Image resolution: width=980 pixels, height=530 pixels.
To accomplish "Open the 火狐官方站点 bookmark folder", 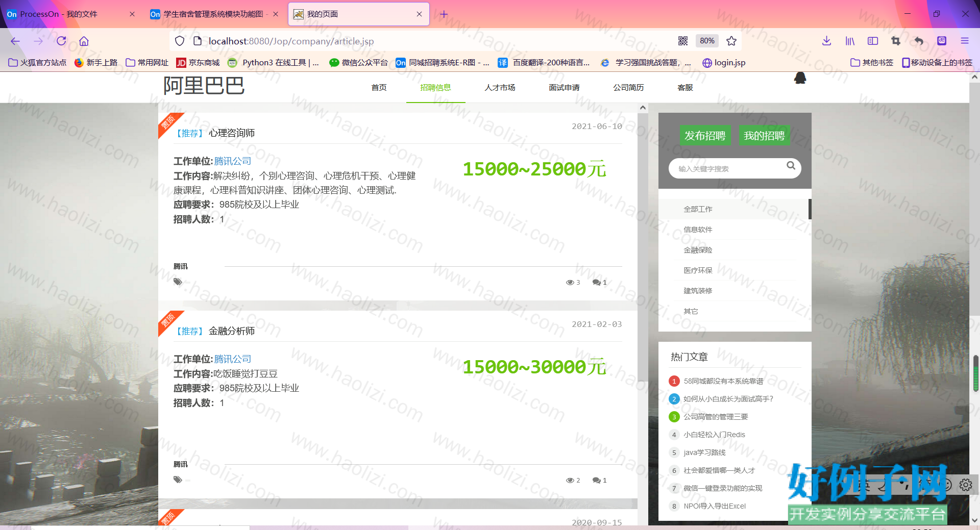I will 38,63.
